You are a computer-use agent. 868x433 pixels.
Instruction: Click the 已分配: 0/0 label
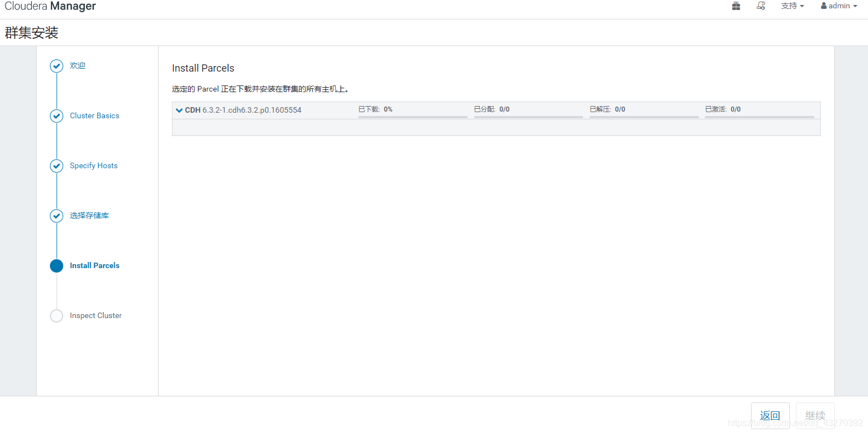(492, 109)
